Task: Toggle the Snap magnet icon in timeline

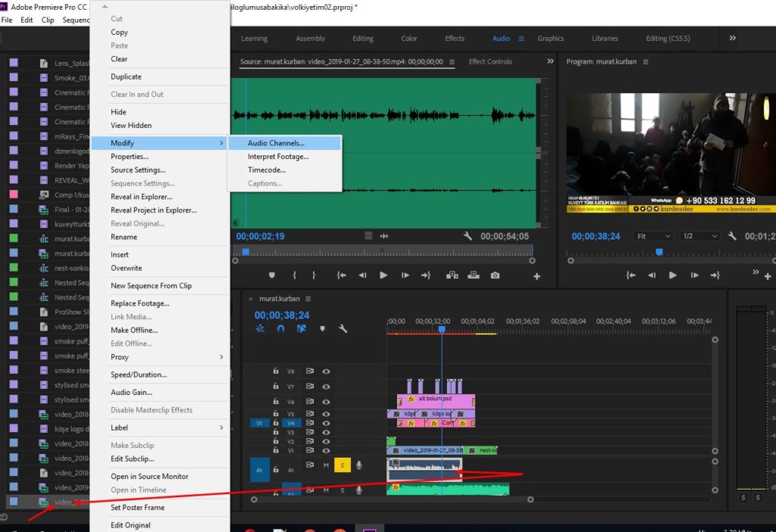Action: click(280, 329)
